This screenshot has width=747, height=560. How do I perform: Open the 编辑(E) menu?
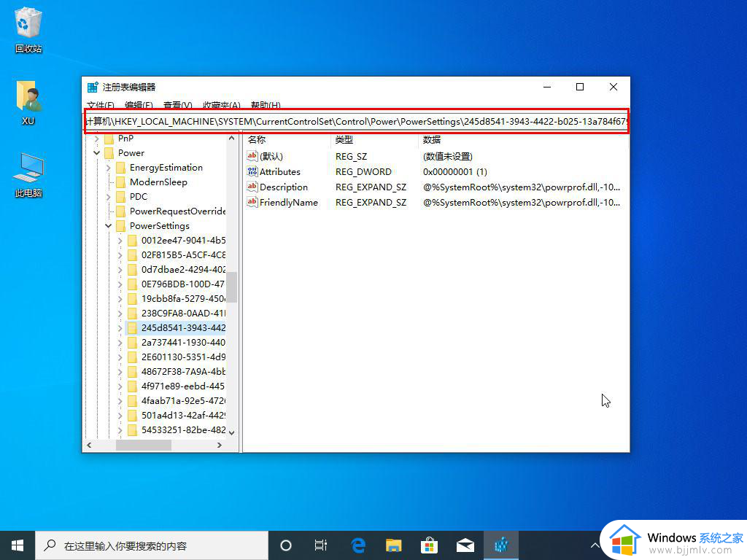(x=139, y=105)
